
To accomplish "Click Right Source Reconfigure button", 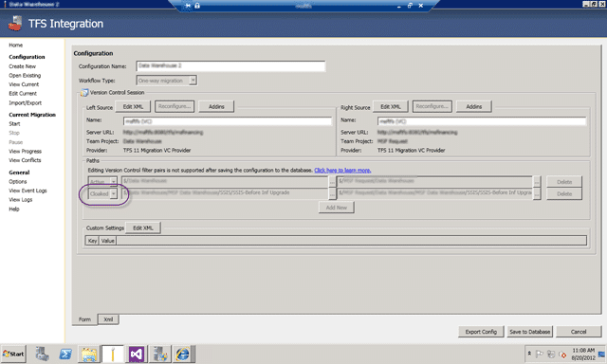I will (x=432, y=106).
